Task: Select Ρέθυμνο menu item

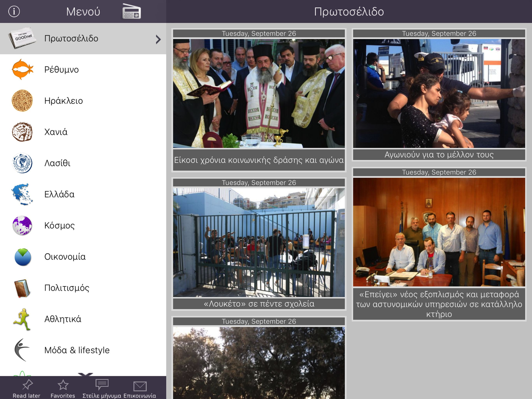Action: click(83, 70)
